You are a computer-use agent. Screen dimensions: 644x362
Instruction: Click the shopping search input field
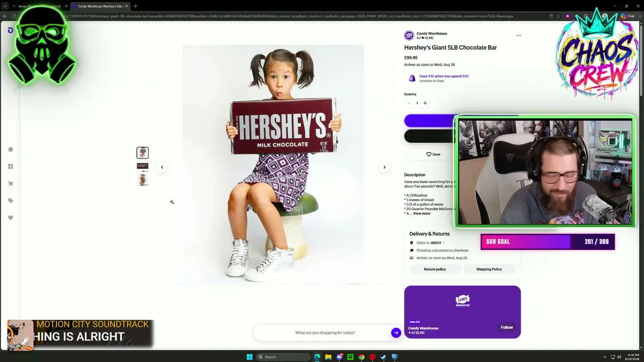point(325,333)
